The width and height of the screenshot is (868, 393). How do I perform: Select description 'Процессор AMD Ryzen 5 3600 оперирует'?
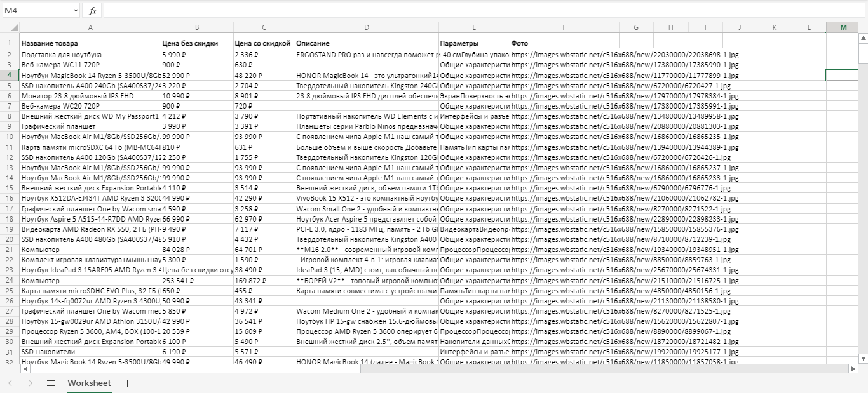coord(367,331)
